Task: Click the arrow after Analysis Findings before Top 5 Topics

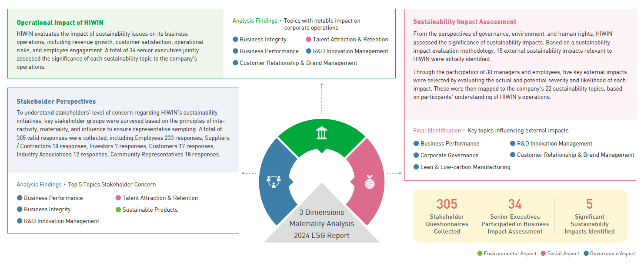Action: coord(65,184)
